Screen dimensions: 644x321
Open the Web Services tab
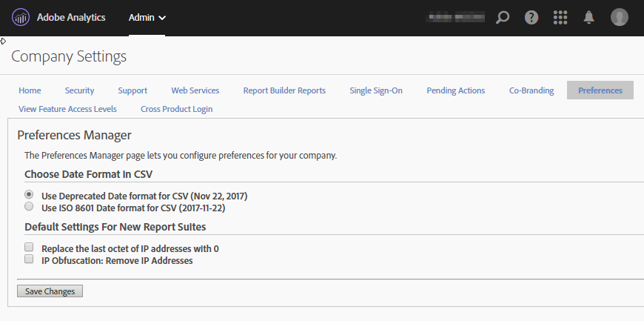point(195,90)
